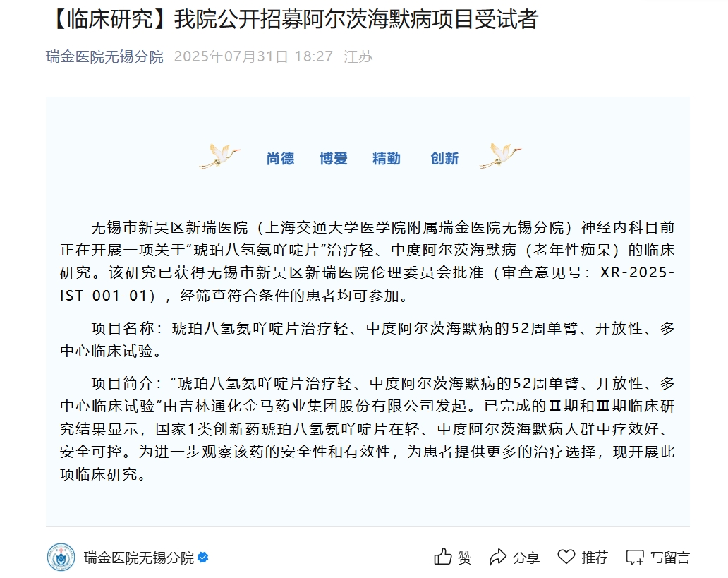Click the blue verified badge
The width and height of the screenshot is (728, 578).
pyautogui.click(x=203, y=557)
